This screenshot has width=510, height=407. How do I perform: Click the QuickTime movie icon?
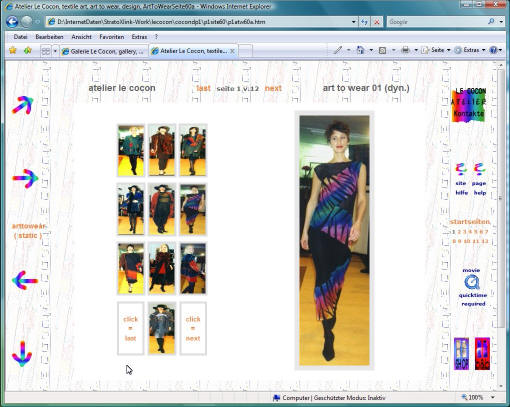point(471,283)
